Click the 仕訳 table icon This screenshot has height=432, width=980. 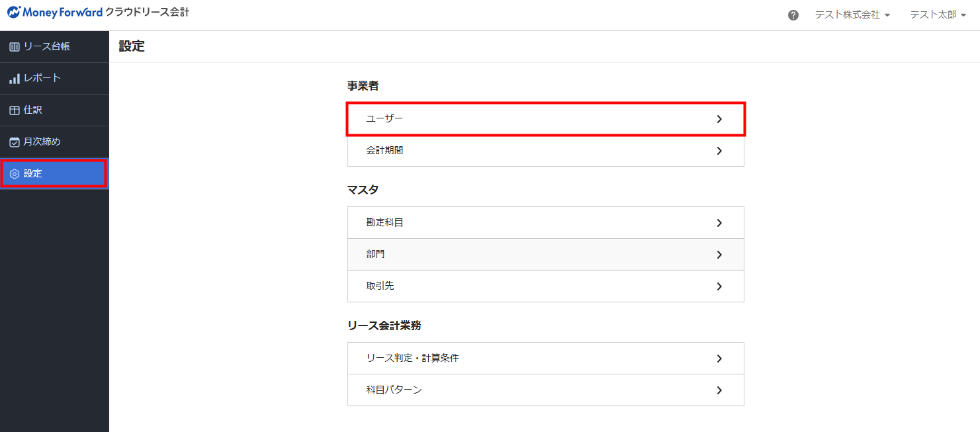15,110
